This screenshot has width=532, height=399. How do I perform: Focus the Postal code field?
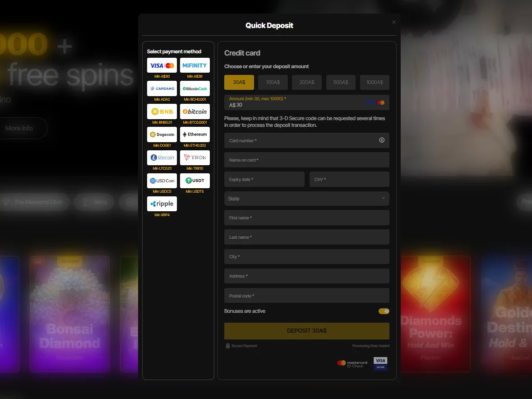(307, 296)
